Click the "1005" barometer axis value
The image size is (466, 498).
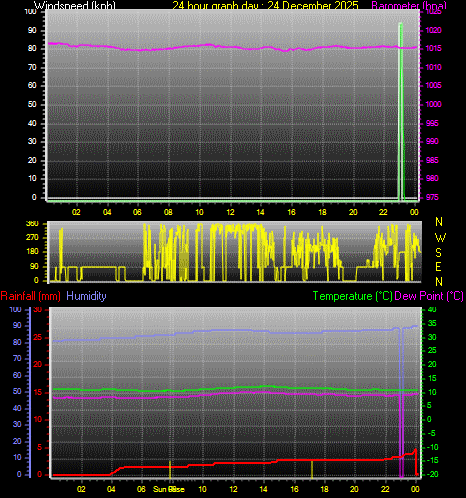(x=433, y=85)
